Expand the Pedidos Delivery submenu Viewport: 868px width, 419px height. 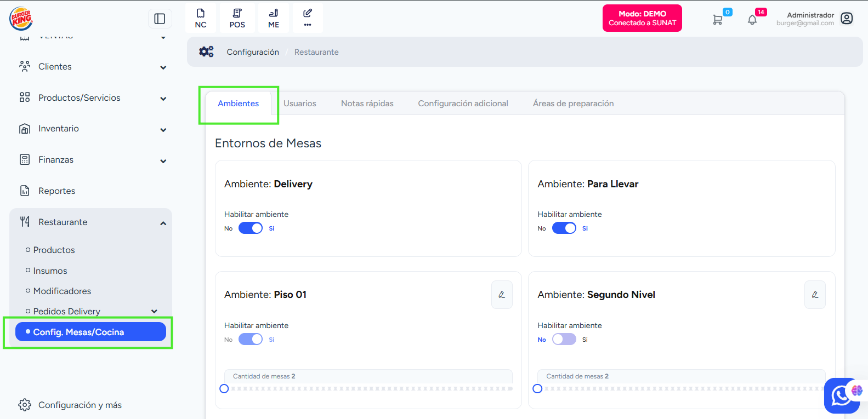[x=154, y=311]
